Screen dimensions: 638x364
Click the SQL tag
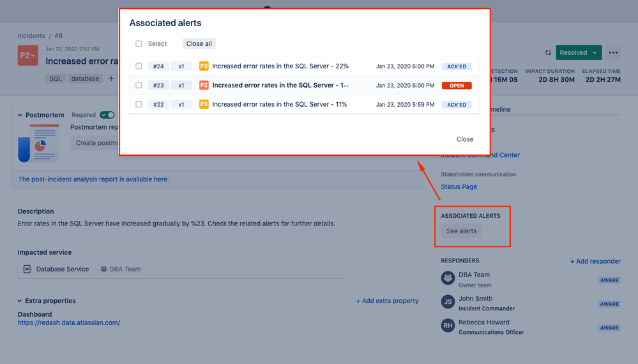56,79
